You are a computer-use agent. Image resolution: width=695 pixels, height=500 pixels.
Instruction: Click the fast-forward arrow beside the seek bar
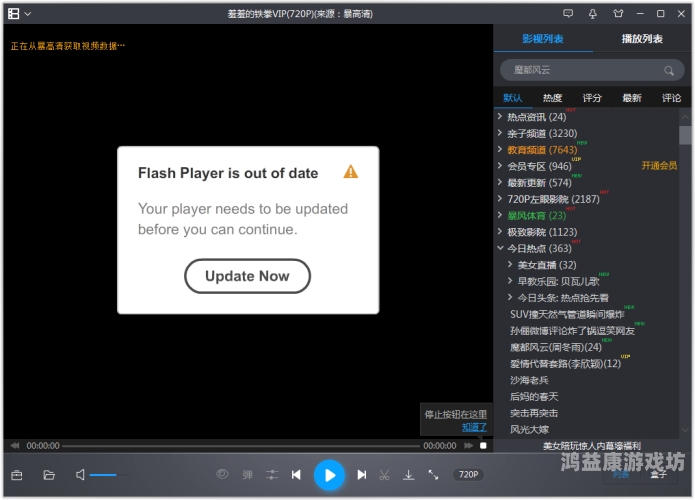click(x=468, y=445)
